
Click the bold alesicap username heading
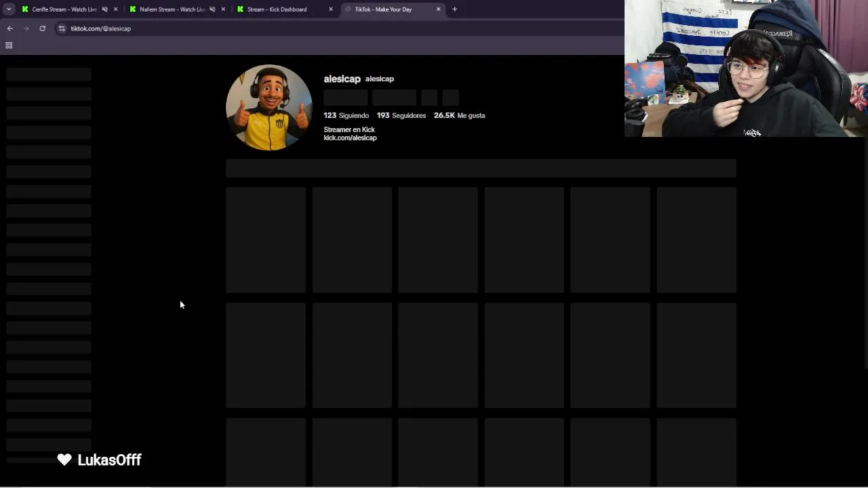pos(342,79)
